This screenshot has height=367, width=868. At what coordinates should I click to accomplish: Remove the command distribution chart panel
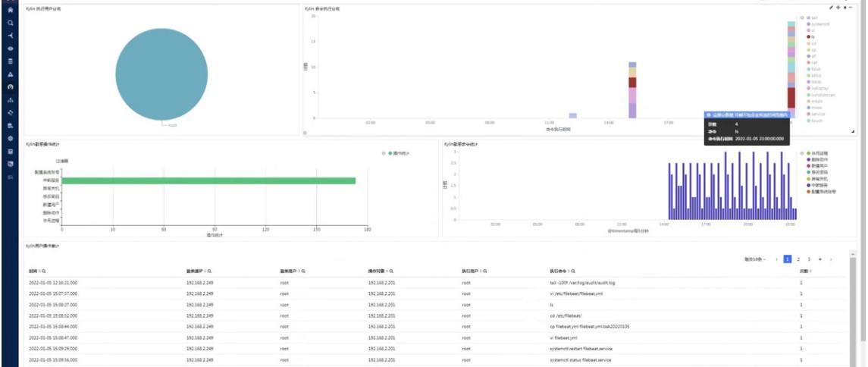(844, 8)
